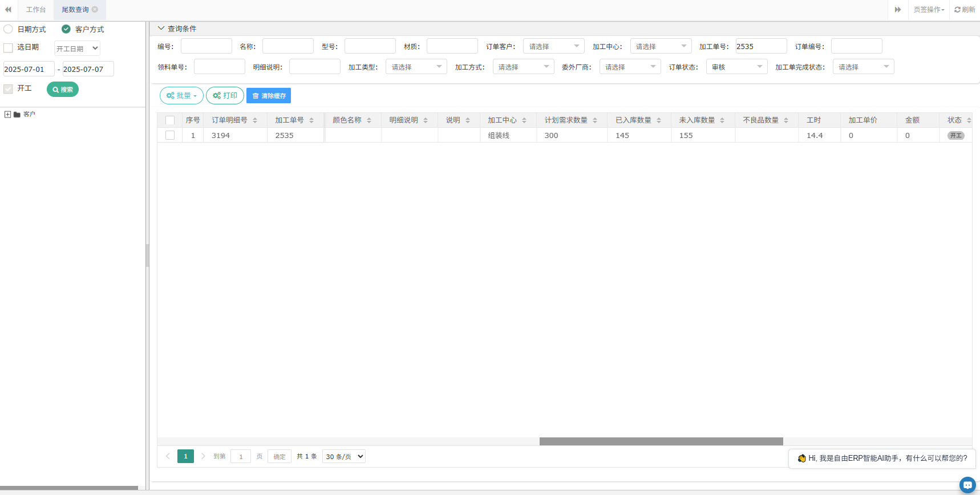Click the green 搜索 button
Viewport: 980px width, 495px height.
click(x=63, y=90)
